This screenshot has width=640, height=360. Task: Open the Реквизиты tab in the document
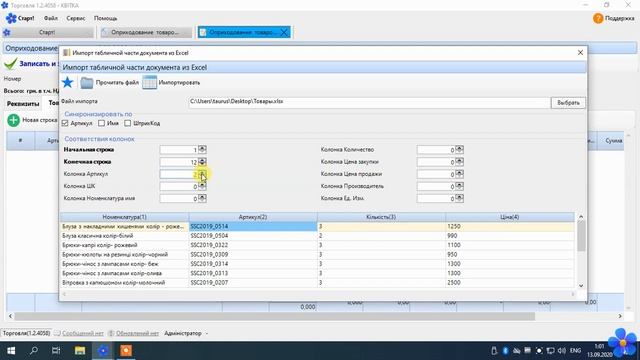[x=23, y=104]
